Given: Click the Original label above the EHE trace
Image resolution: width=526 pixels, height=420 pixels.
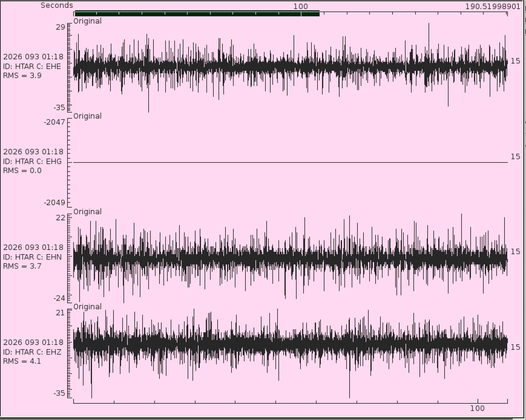Looking at the screenshot, I should pos(87,21).
